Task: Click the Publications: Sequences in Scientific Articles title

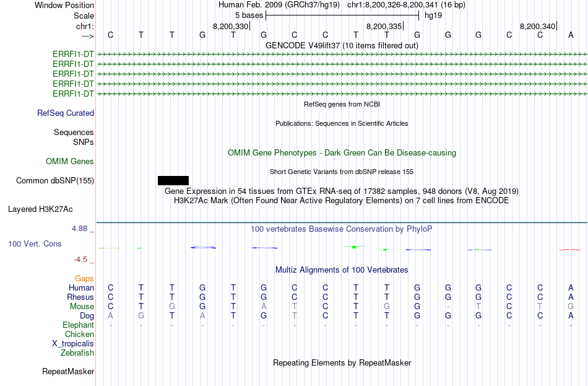Action: tap(342, 123)
